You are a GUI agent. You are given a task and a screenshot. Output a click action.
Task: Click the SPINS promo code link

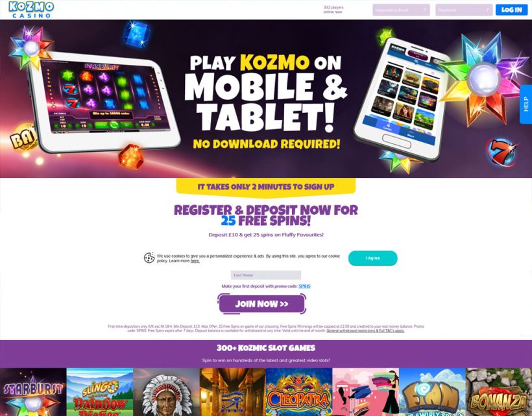[304, 286]
